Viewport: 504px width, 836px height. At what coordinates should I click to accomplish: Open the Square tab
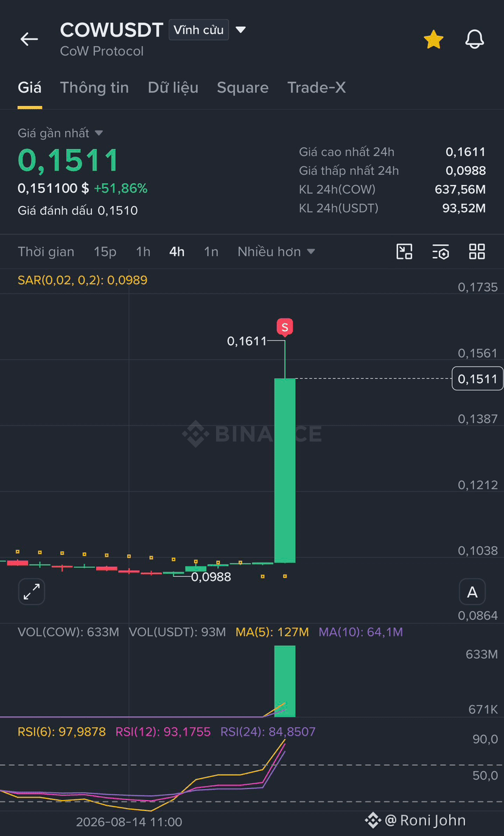242,88
